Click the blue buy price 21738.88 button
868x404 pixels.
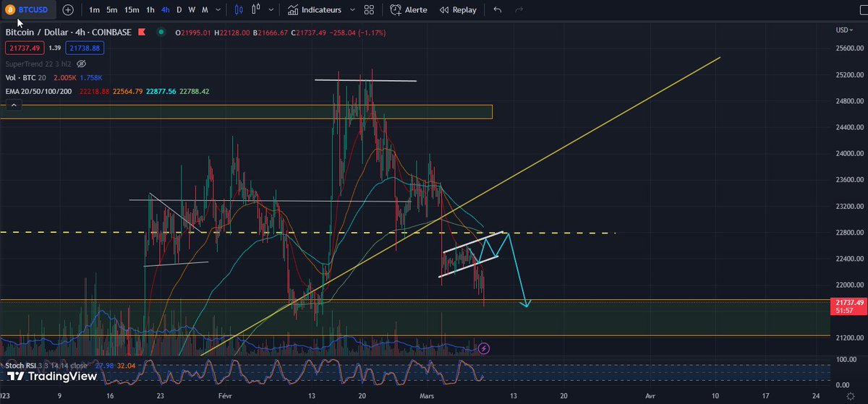pos(85,47)
